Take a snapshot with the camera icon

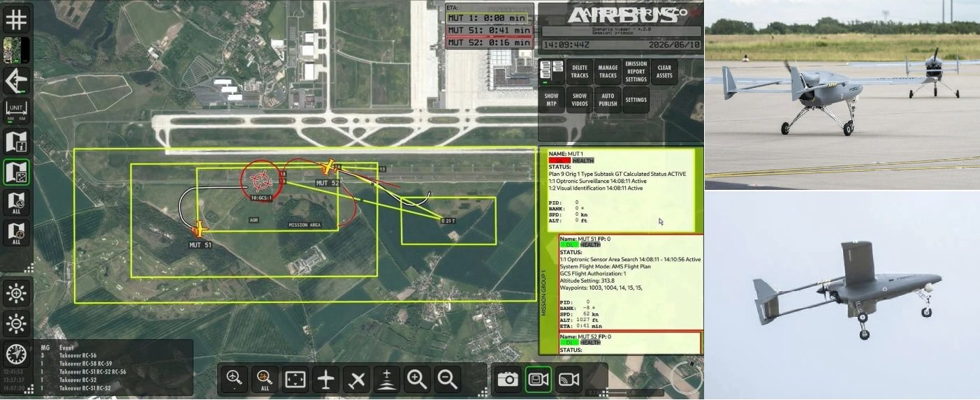point(508,380)
